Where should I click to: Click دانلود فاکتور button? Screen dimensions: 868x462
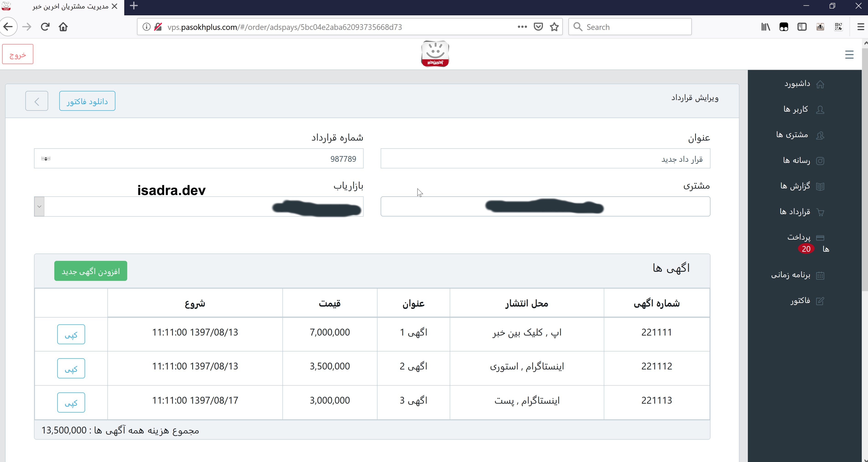point(87,101)
